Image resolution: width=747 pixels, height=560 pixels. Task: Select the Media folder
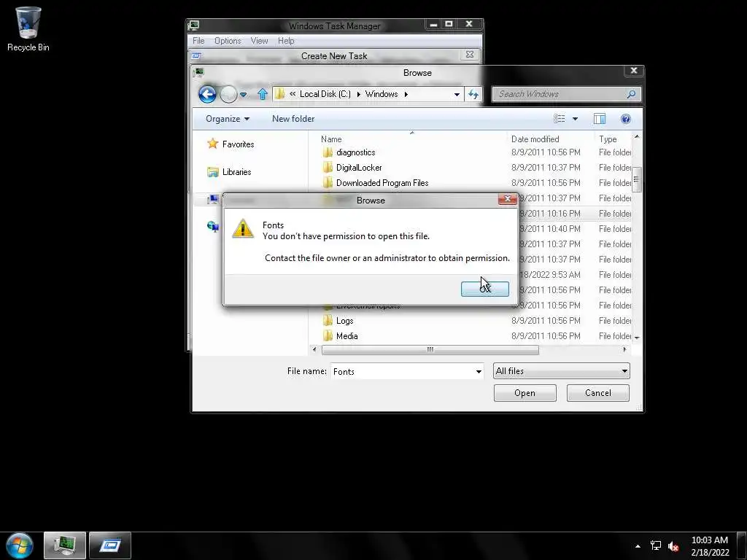pos(347,336)
